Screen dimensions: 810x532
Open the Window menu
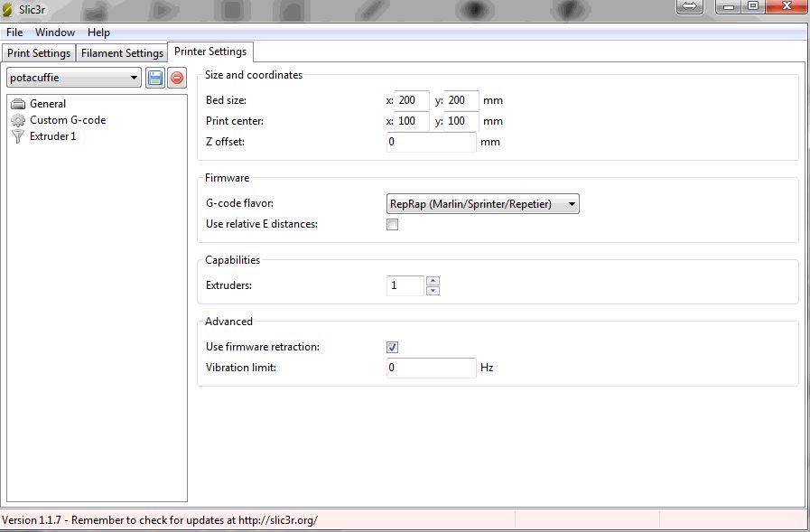[55, 33]
